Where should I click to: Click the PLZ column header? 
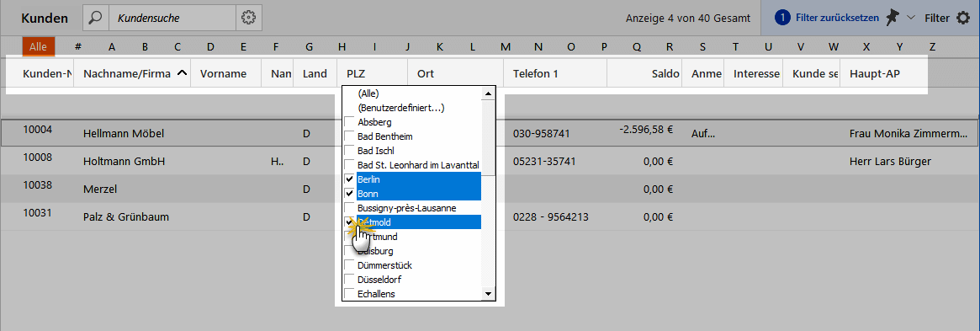373,73
